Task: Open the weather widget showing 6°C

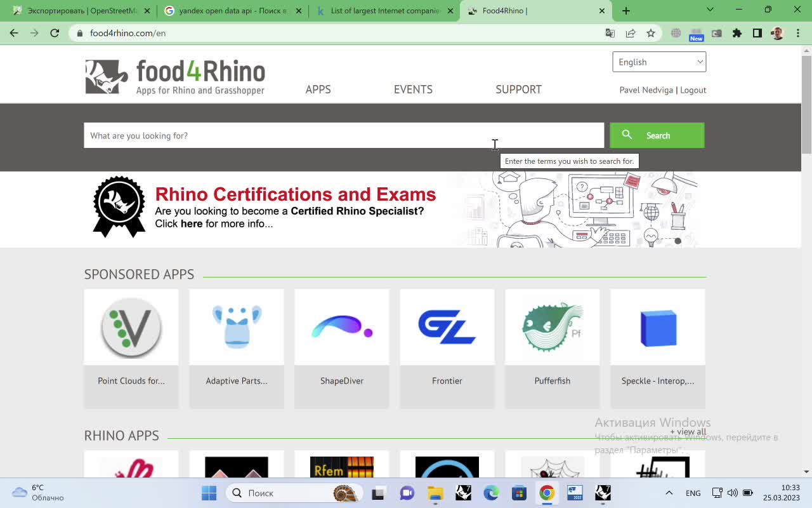Action: point(38,493)
